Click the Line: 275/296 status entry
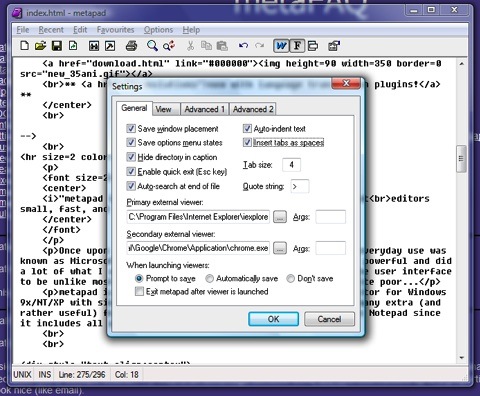 coord(82,375)
